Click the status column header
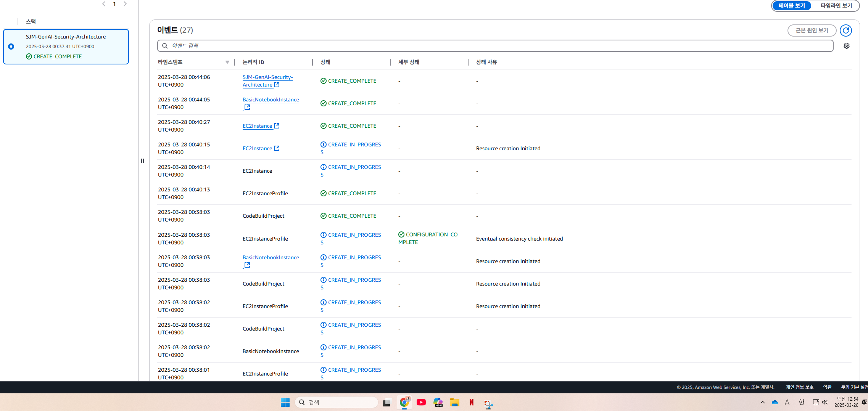 pos(325,62)
